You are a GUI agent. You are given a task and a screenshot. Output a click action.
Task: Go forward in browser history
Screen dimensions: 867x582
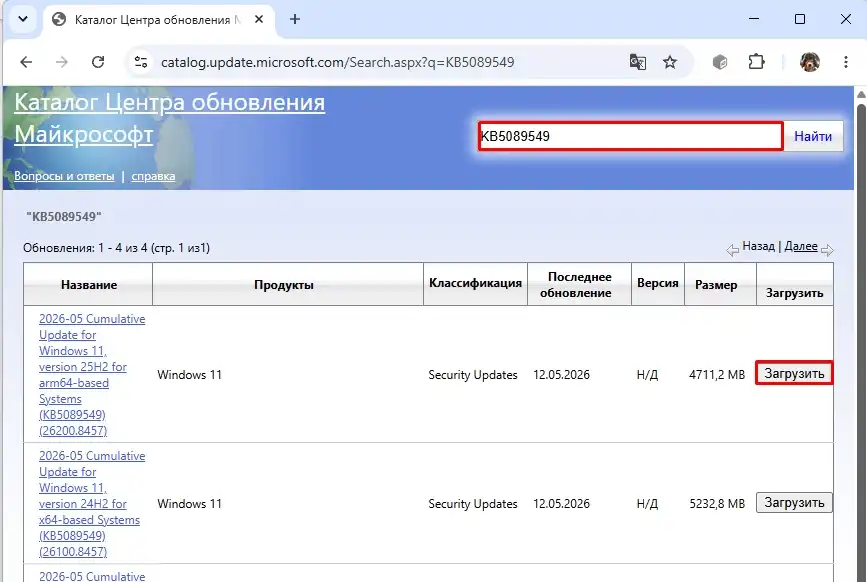click(62, 62)
